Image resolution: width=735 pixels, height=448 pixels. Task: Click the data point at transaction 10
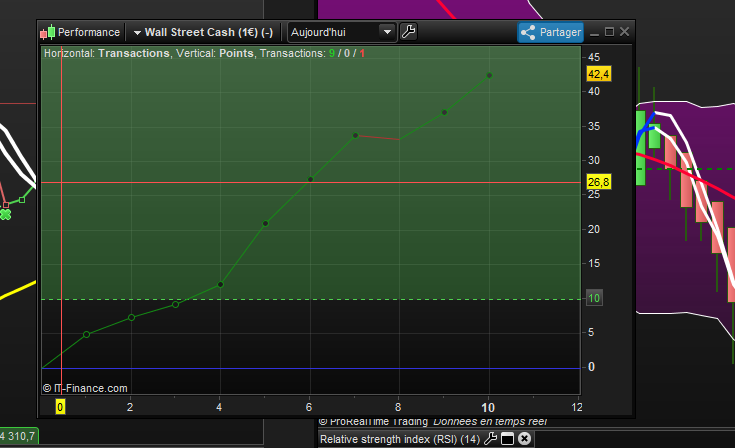(489, 75)
